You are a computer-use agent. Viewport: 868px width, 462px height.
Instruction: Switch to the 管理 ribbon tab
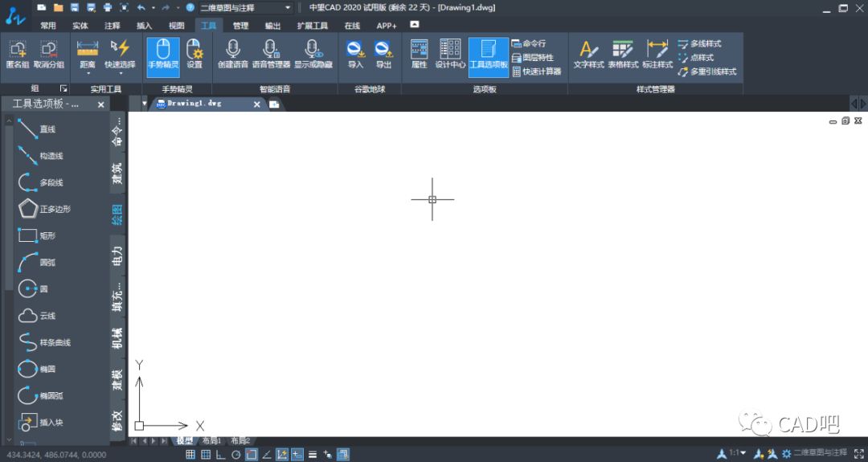[x=240, y=26]
